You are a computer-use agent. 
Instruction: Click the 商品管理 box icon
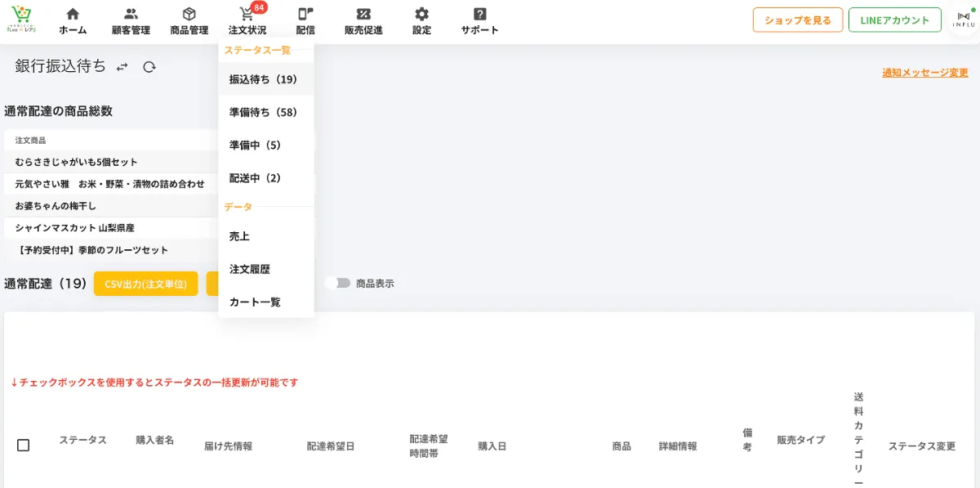189,16
